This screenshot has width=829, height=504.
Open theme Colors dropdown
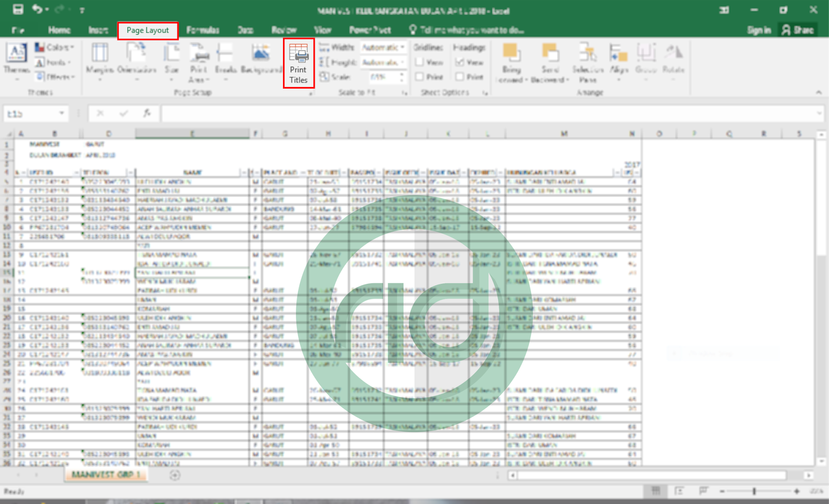pos(55,47)
